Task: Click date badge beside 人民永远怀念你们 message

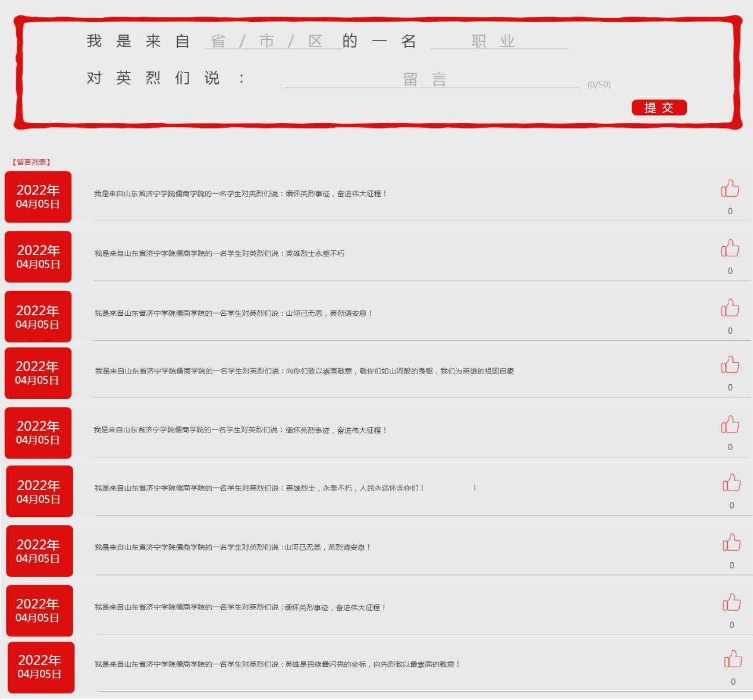Action: pyautogui.click(x=39, y=491)
